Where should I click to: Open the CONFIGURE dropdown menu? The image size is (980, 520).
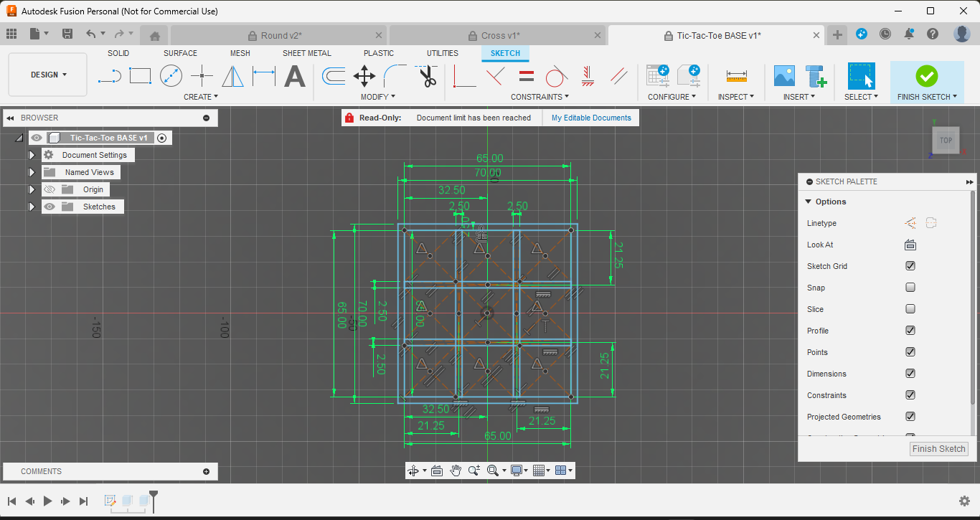pos(672,97)
